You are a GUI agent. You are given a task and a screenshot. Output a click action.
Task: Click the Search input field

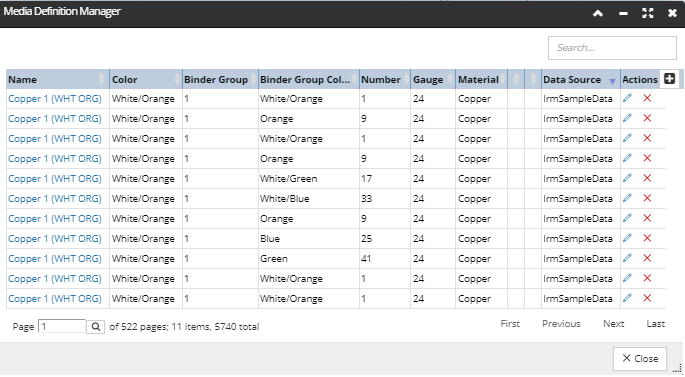612,48
